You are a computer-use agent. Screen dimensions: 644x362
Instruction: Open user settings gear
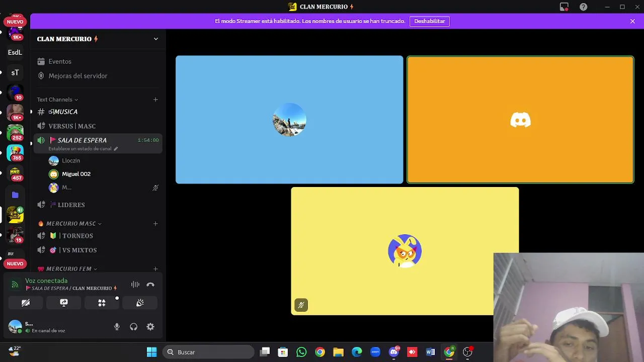click(x=150, y=327)
